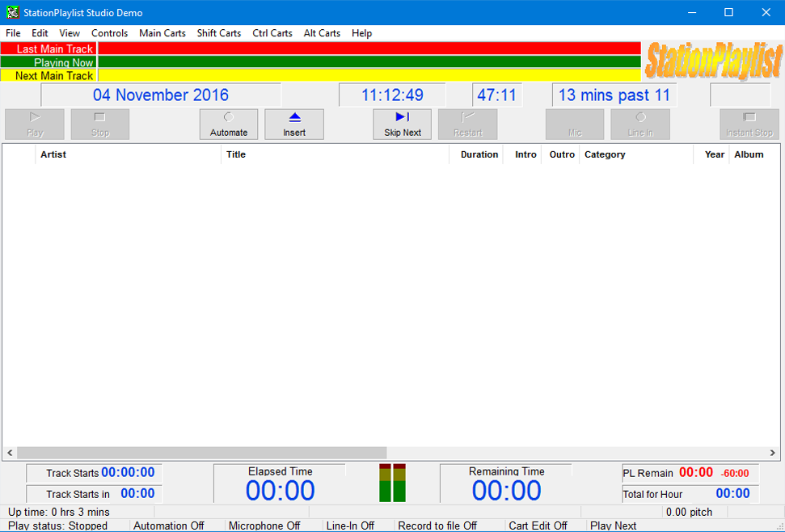Click the Total for Hour display
Screen dimensions: 785x532
(x=690, y=494)
